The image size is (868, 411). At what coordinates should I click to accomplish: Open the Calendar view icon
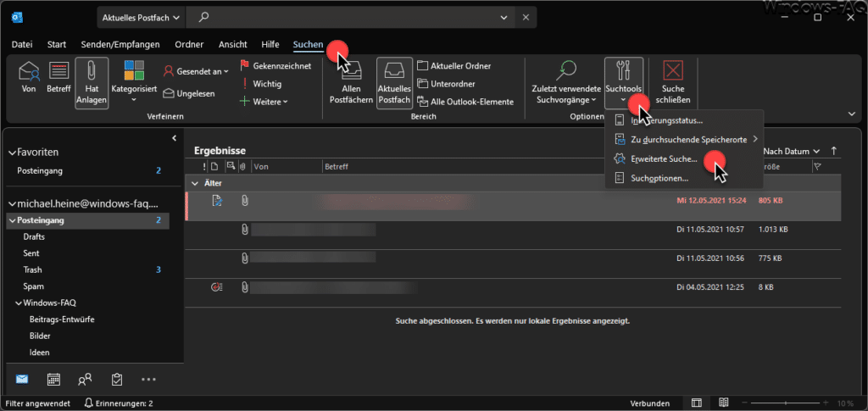point(53,380)
